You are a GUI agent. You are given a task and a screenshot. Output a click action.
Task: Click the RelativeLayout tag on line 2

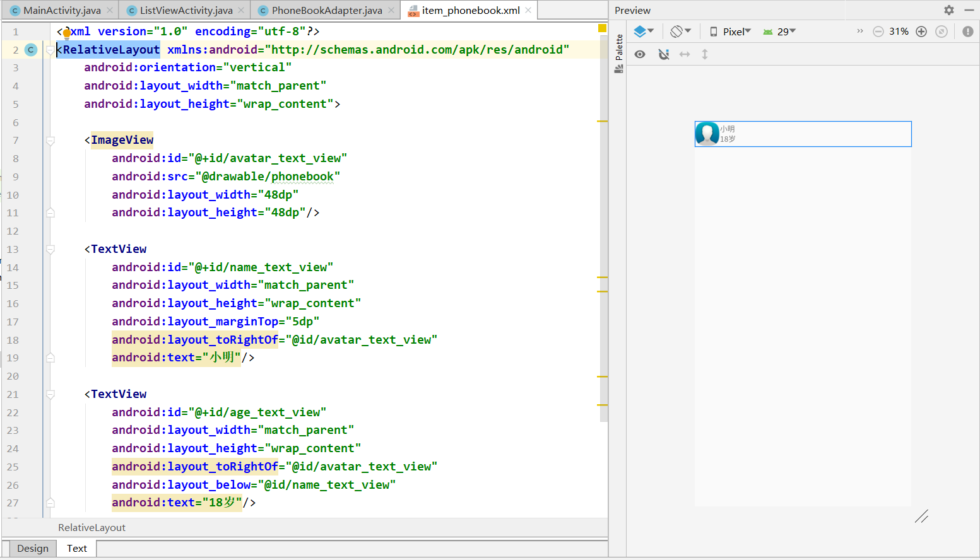tap(111, 50)
